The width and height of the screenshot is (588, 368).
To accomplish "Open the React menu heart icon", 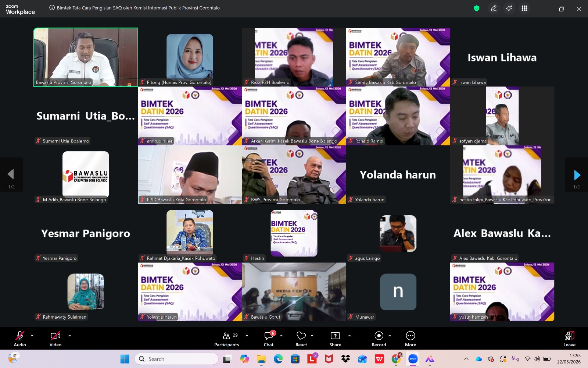I will pos(301,336).
